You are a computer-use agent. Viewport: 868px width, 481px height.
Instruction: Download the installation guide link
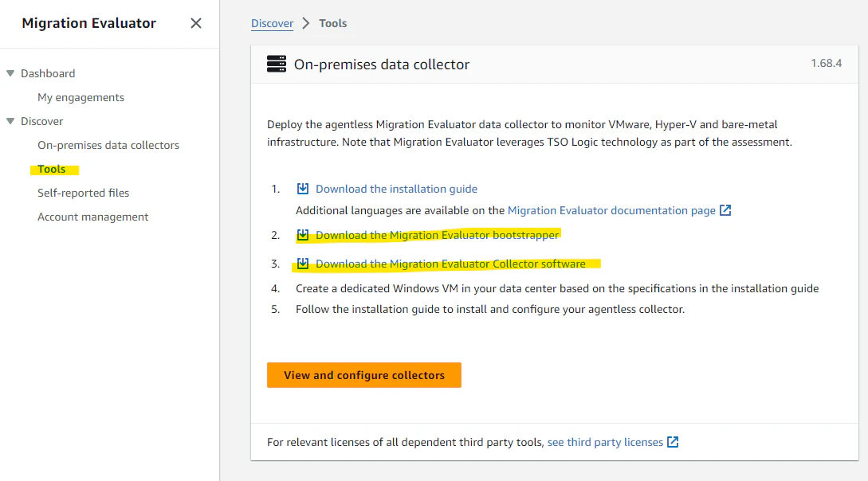tap(396, 189)
